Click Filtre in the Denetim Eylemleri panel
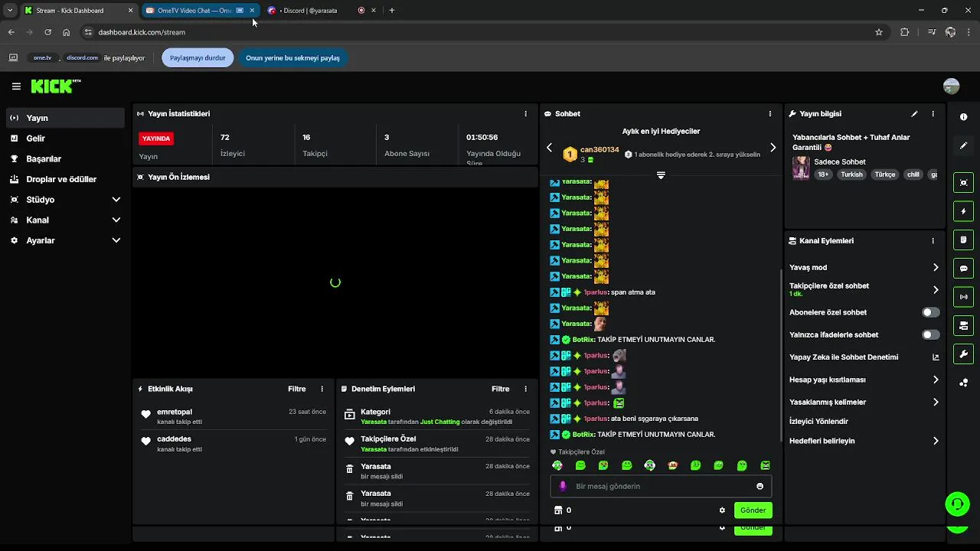980x551 pixels. [501, 389]
